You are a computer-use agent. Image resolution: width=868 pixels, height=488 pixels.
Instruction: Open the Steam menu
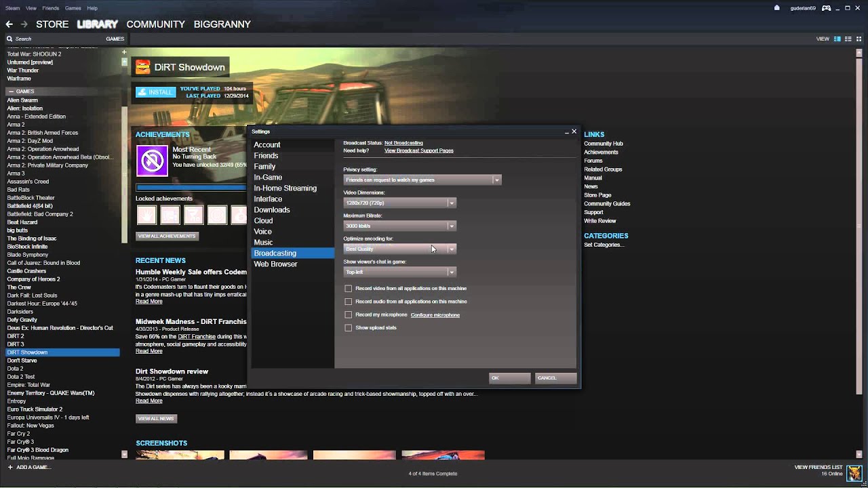13,8
